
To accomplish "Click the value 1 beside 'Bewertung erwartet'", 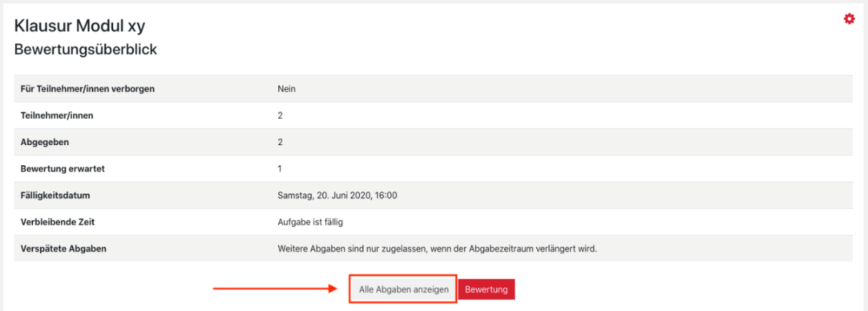I will click(280, 169).
